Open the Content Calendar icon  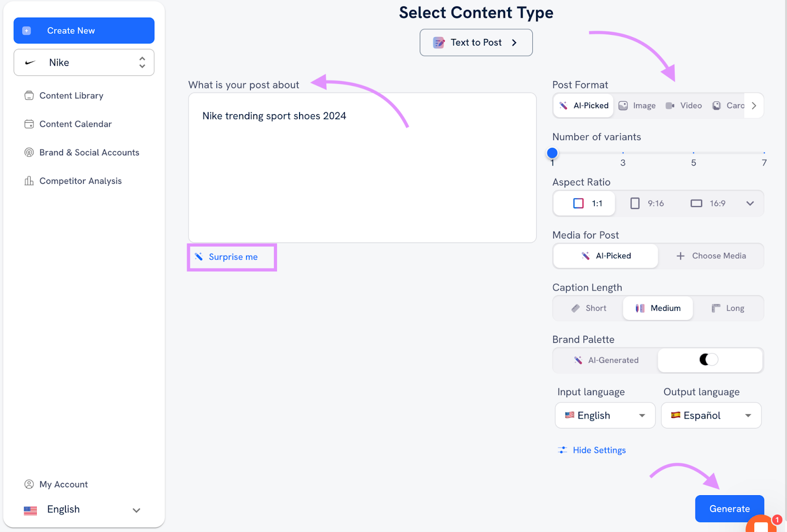(29, 124)
